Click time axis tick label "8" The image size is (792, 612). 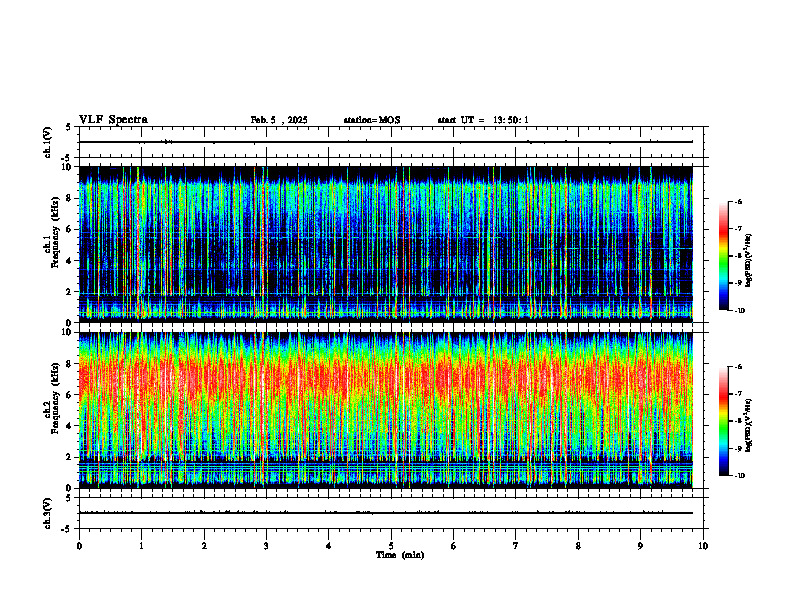578,546
